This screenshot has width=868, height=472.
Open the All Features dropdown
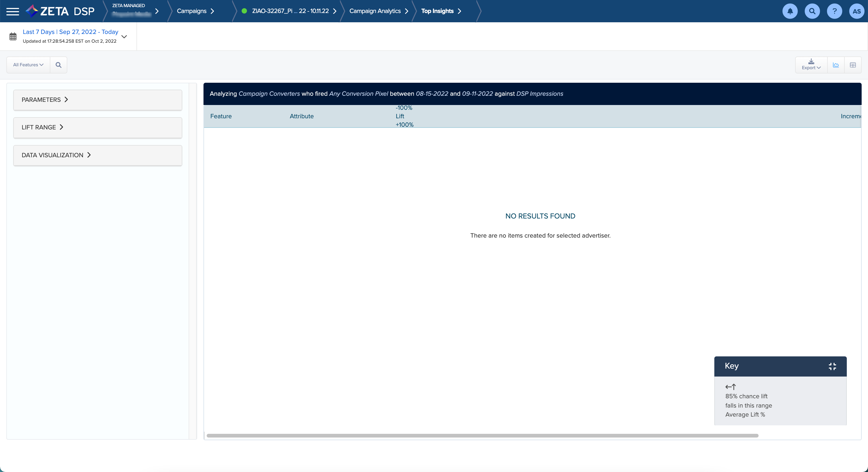tap(28, 65)
